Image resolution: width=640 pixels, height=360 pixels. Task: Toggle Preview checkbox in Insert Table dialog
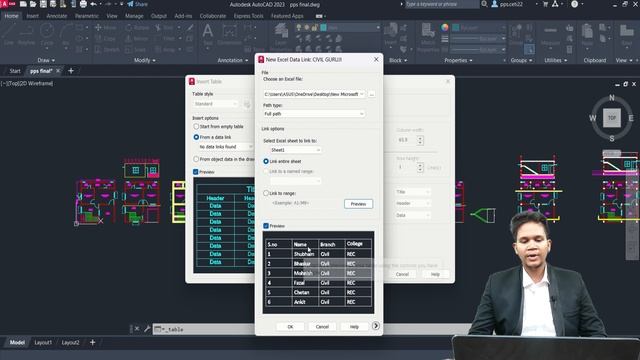(x=196, y=172)
